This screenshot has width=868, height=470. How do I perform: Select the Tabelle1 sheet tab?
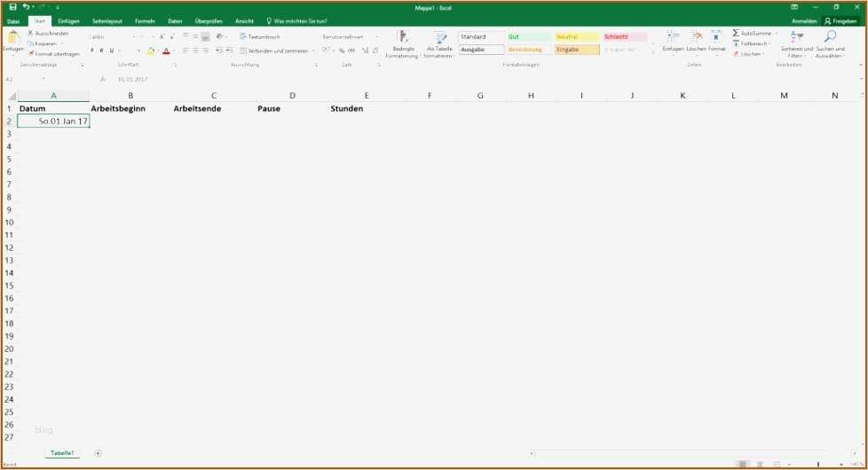coord(62,453)
